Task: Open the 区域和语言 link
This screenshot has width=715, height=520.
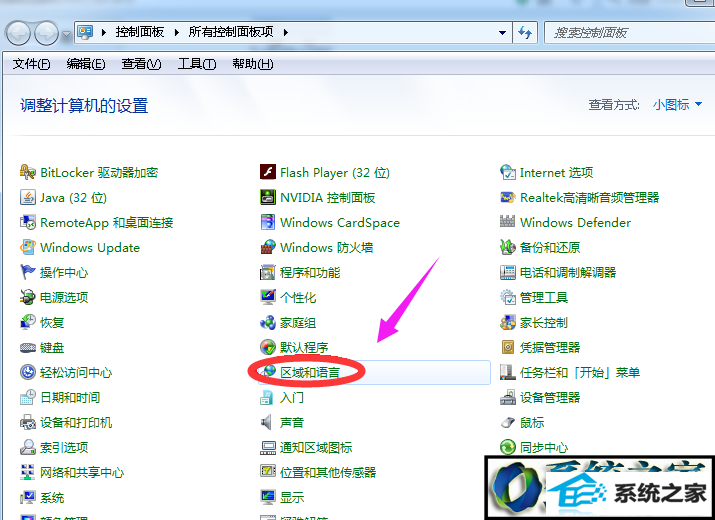Action: 310,373
